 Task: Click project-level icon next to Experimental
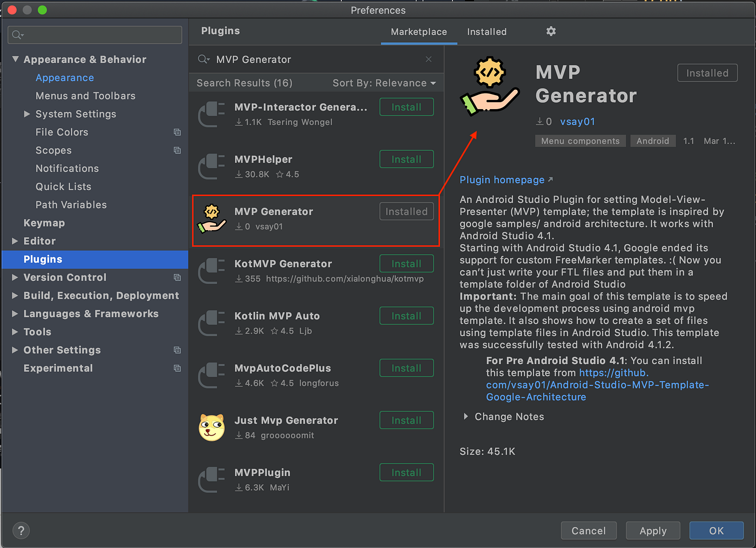click(x=177, y=368)
